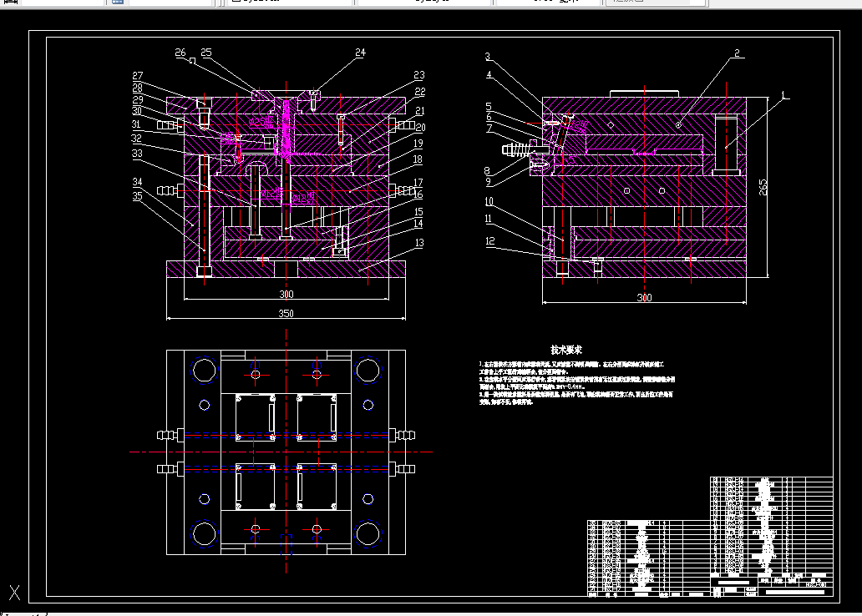The image size is (862, 616).
Task: Select the 265 height dimension text
Action: point(763,187)
